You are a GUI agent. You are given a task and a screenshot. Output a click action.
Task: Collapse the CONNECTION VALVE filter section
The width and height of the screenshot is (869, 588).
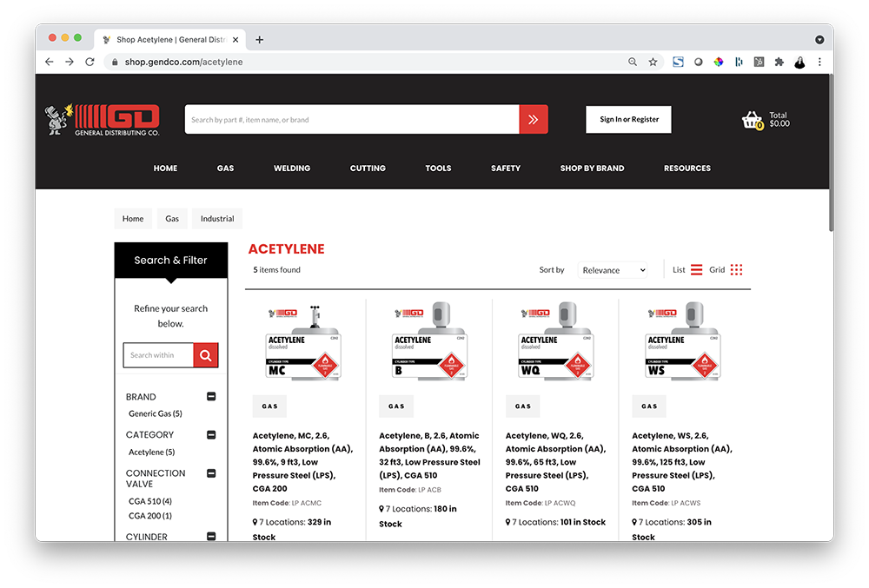(210, 473)
